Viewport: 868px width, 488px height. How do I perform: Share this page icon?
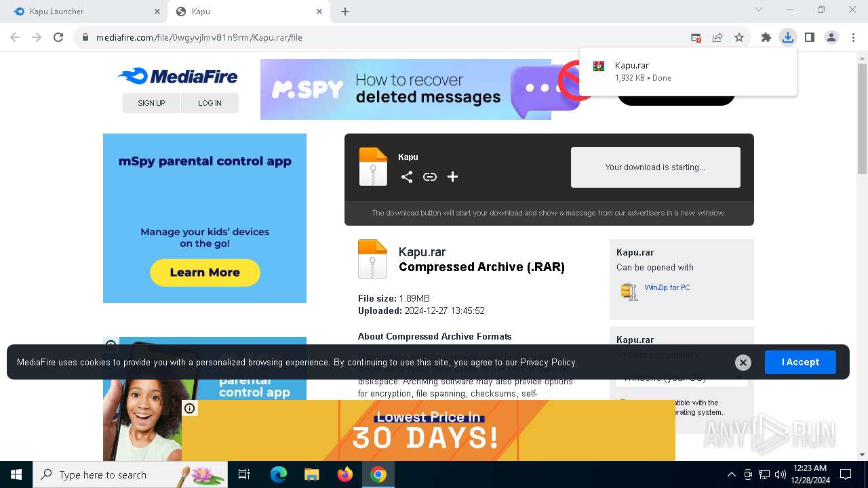(717, 38)
